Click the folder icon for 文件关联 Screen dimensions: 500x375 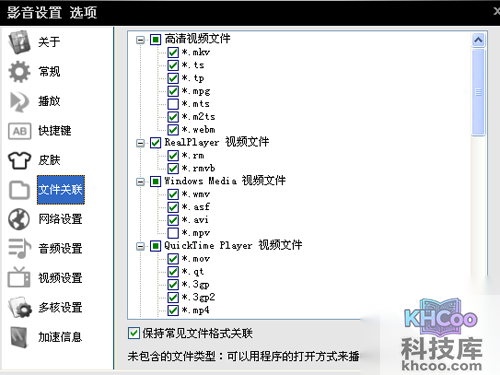(19, 190)
